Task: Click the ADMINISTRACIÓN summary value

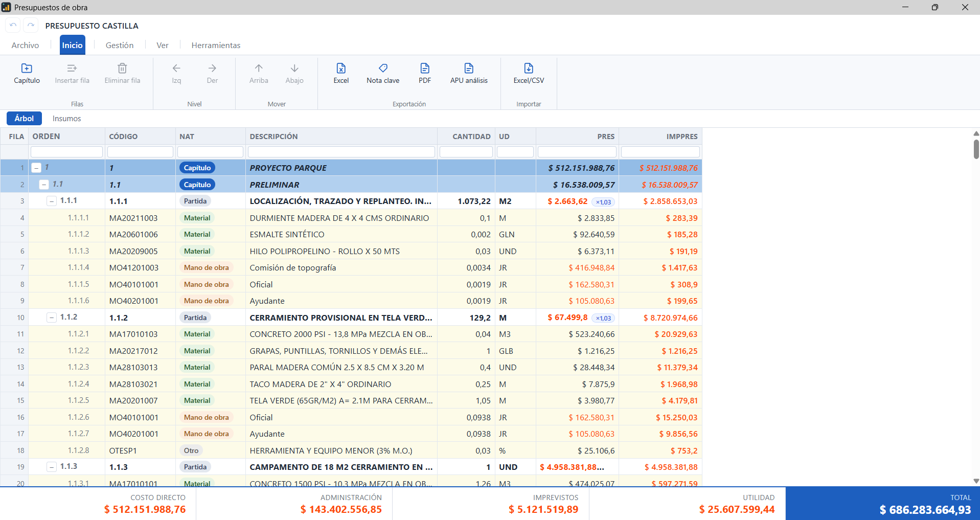Action: tap(341, 509)
